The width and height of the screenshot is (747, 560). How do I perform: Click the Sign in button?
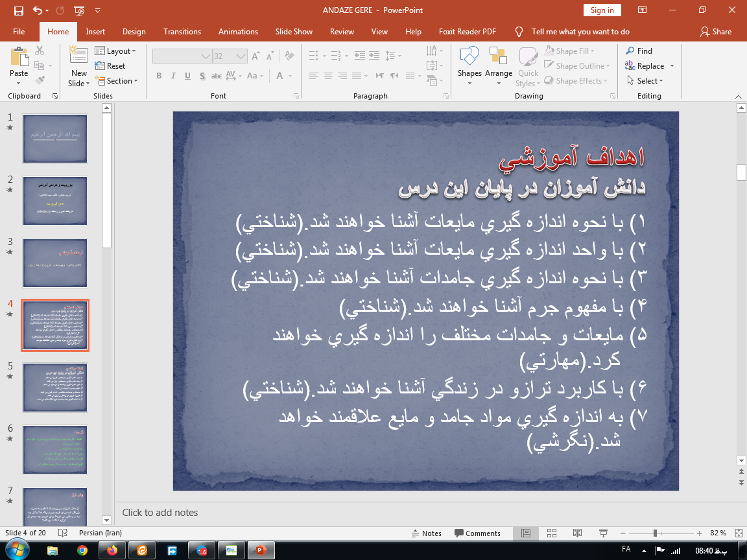602,10
